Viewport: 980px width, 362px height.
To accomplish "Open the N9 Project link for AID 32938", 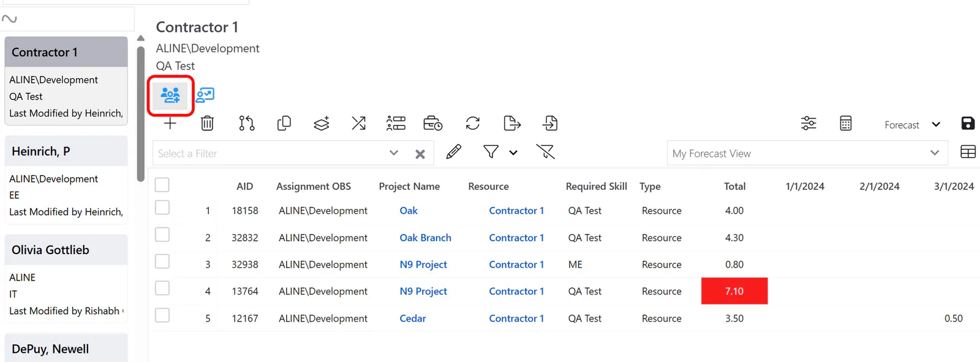I will pyautogui.click(x=423, y=265).
